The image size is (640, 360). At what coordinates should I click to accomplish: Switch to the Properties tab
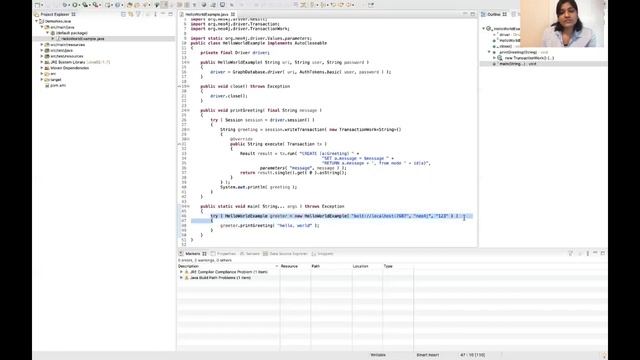point(224,253)
